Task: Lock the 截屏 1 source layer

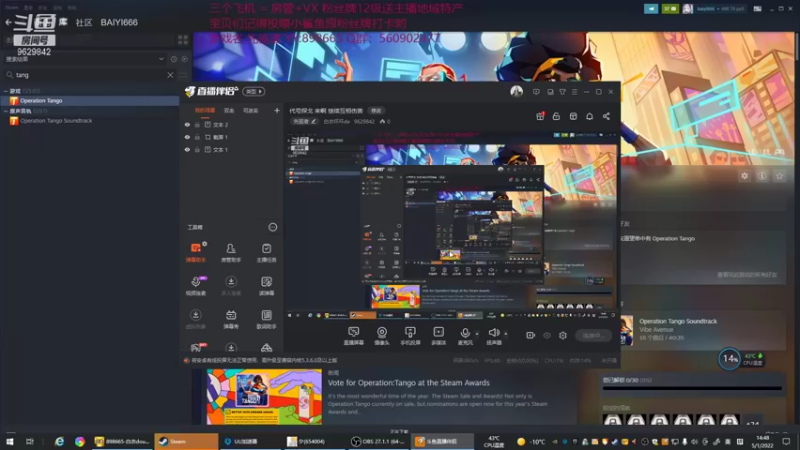Action: coord(197,137)
